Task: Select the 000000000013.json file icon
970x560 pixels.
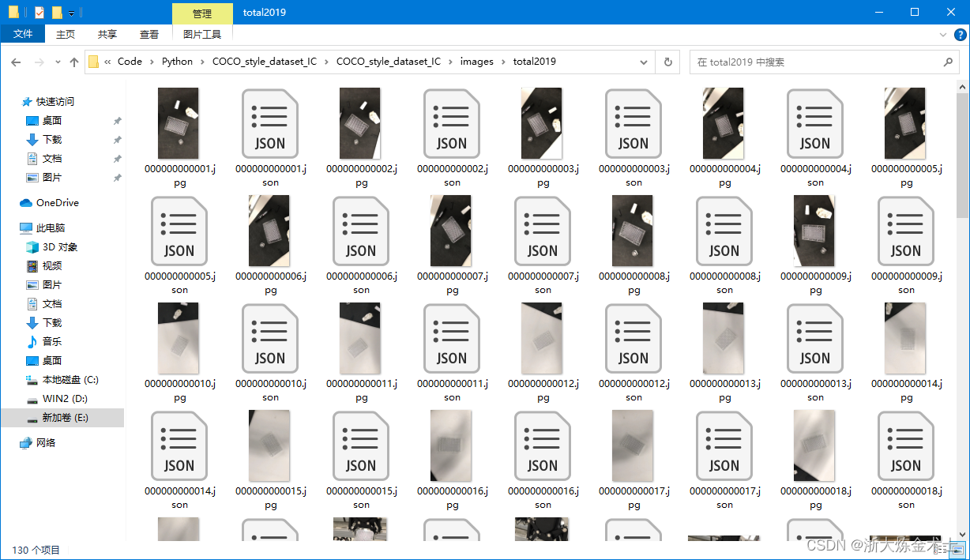Action: tap(814, 339)
